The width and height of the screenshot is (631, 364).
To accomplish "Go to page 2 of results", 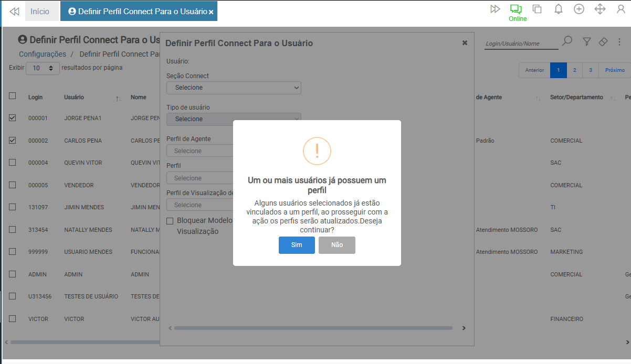I will [575, 70].
